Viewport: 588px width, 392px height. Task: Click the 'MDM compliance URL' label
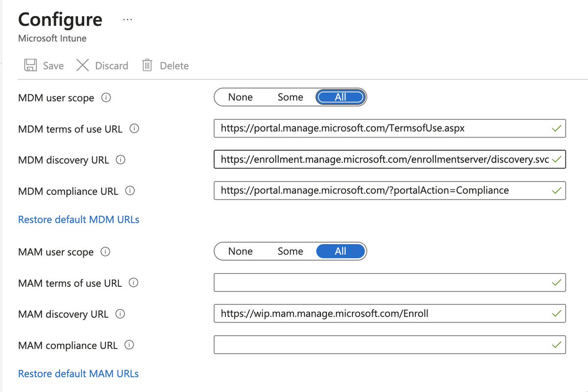coord(68,191)
